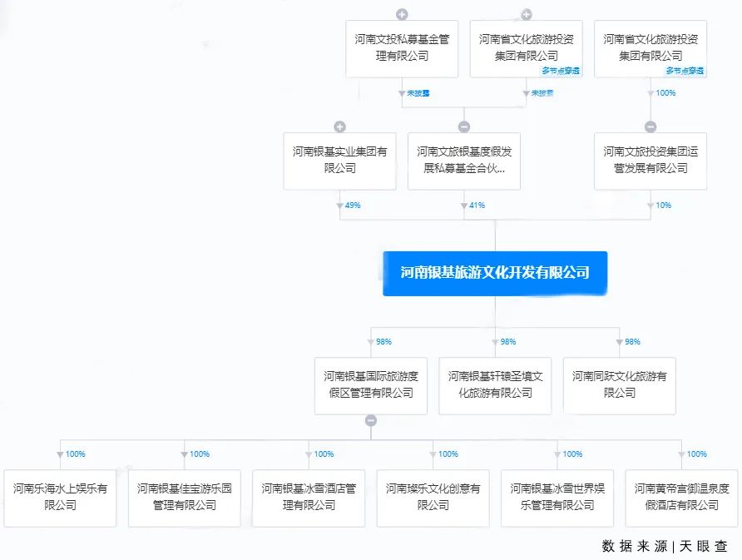Click 100% label above 河南乐海水上娱乐
The image size is (742, 560).
click(x=75, y=454)
